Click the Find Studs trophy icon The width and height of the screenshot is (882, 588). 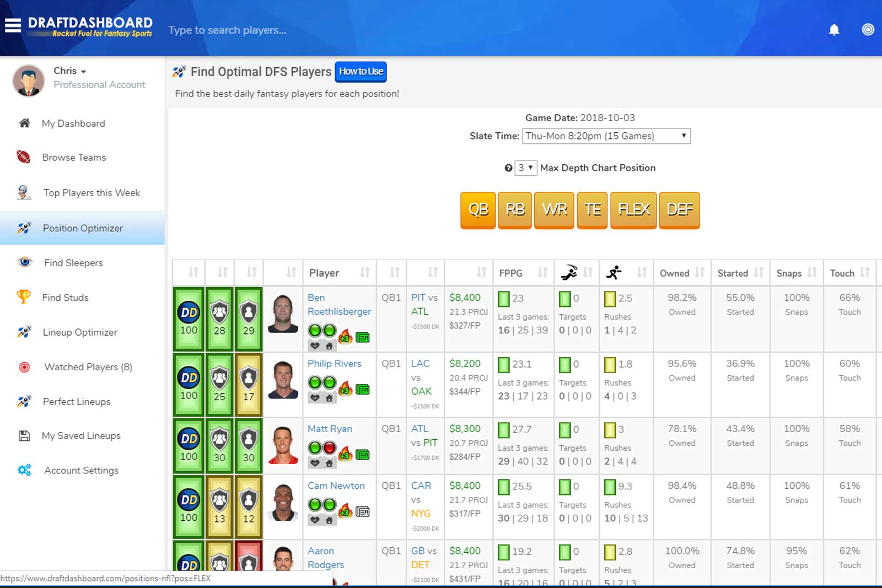(24, 297)
